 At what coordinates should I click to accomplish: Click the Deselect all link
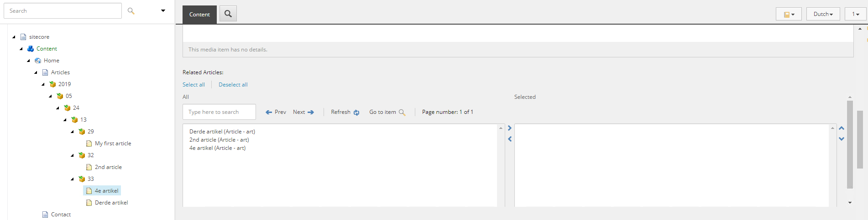(x=233, y=85)
